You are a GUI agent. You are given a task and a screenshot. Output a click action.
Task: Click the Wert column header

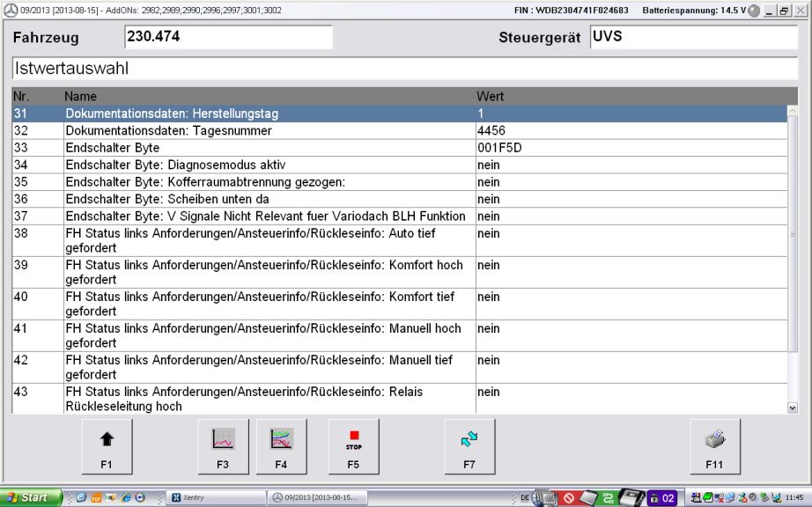(490, 96)
